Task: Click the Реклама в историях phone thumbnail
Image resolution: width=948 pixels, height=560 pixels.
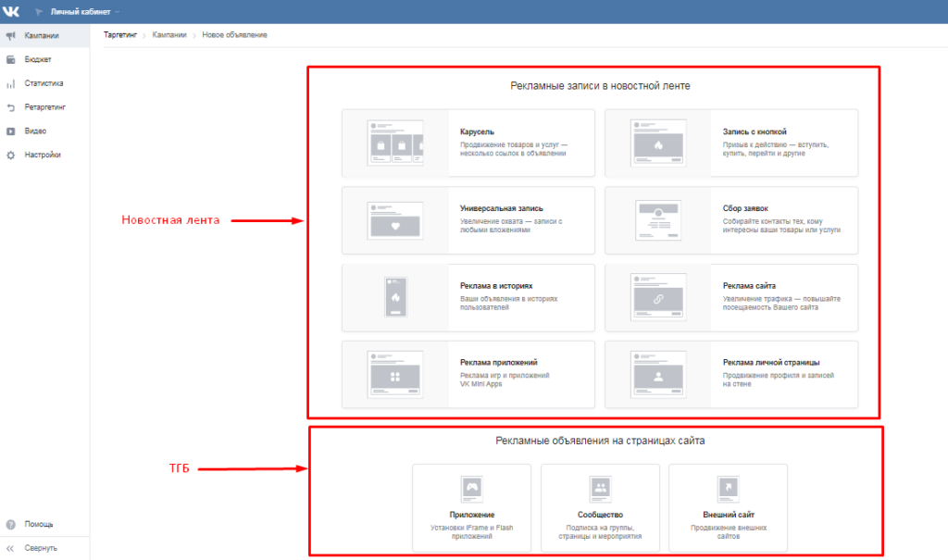Action: 394,298
